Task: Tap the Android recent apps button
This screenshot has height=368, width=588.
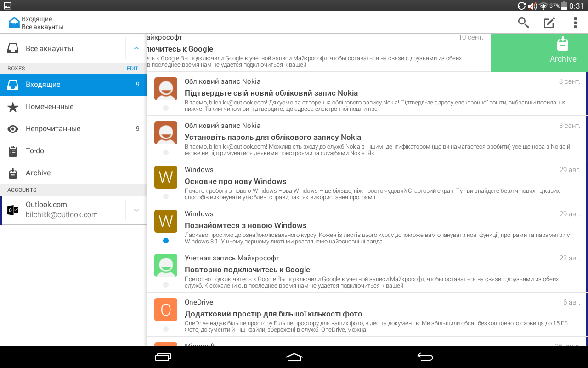Action: pos(163,357)
